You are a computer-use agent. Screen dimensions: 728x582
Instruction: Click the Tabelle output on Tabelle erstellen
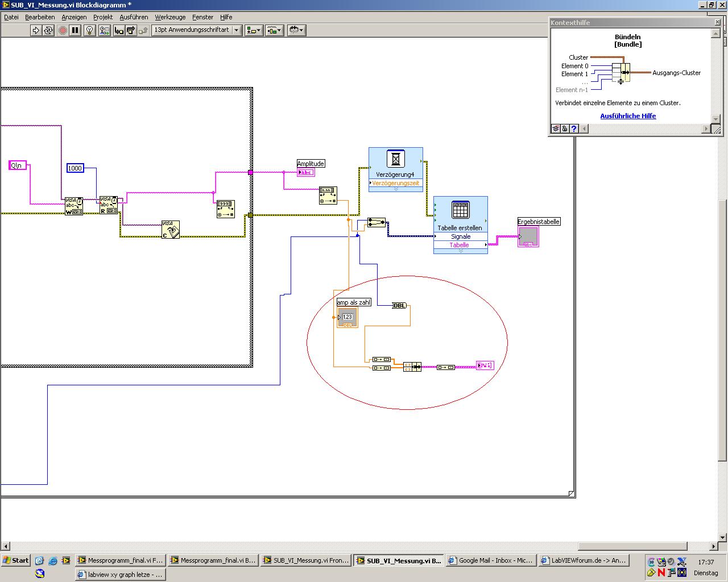click(461, 245)
